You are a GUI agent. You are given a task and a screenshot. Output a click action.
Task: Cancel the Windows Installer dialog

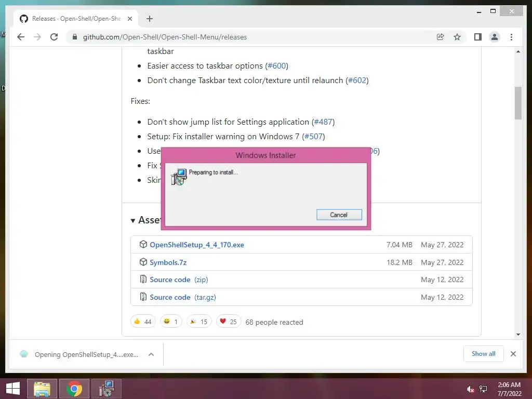coord(339,215)
